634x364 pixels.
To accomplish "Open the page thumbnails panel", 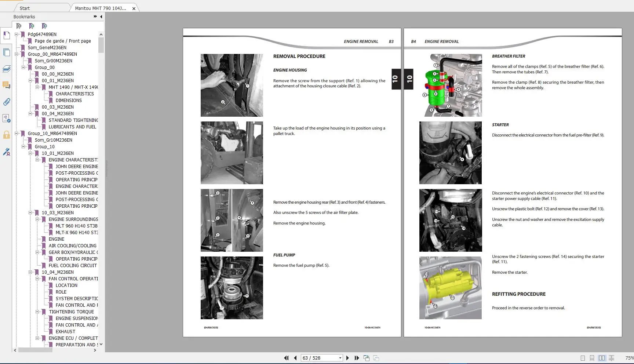I will coord(6,52).
